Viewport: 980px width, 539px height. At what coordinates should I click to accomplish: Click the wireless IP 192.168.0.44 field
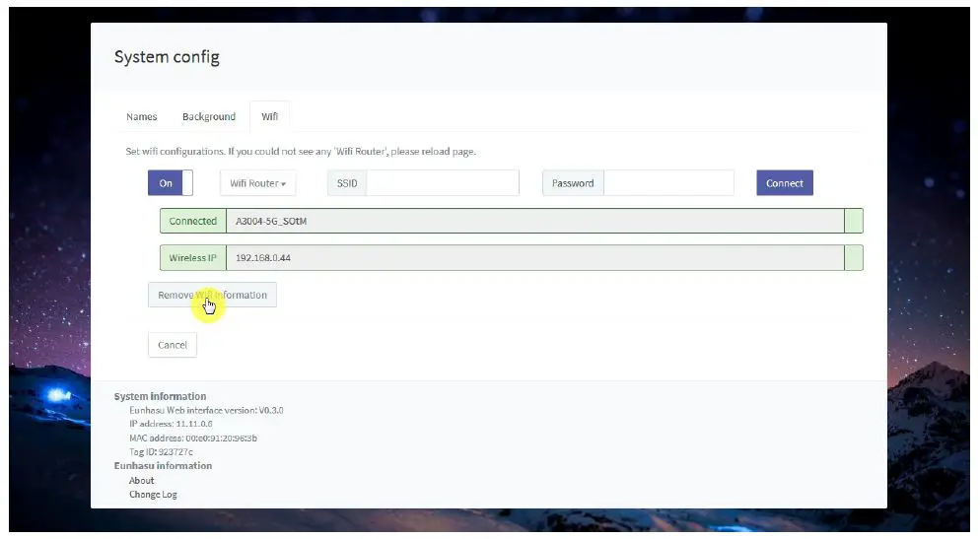pos(535,258)
